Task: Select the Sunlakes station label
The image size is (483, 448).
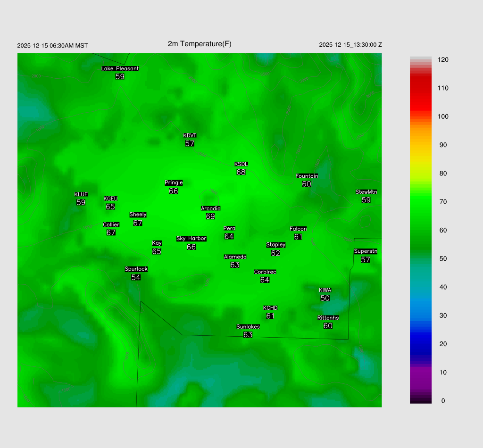Action: click(x=248, y=327)
